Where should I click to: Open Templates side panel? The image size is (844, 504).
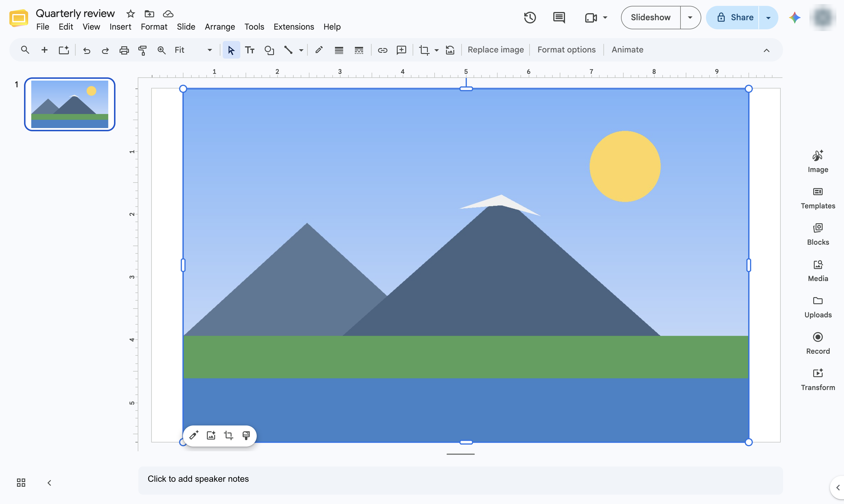818,198
